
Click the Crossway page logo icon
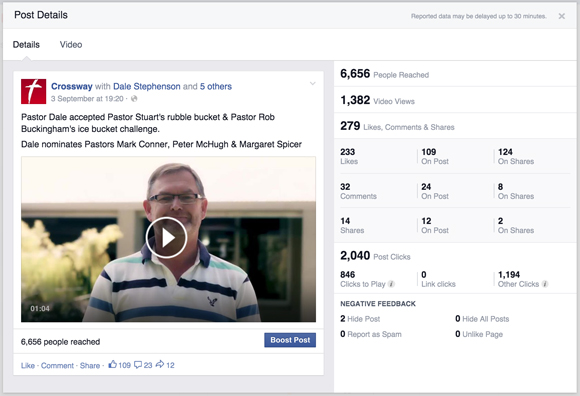coord(34,91)
